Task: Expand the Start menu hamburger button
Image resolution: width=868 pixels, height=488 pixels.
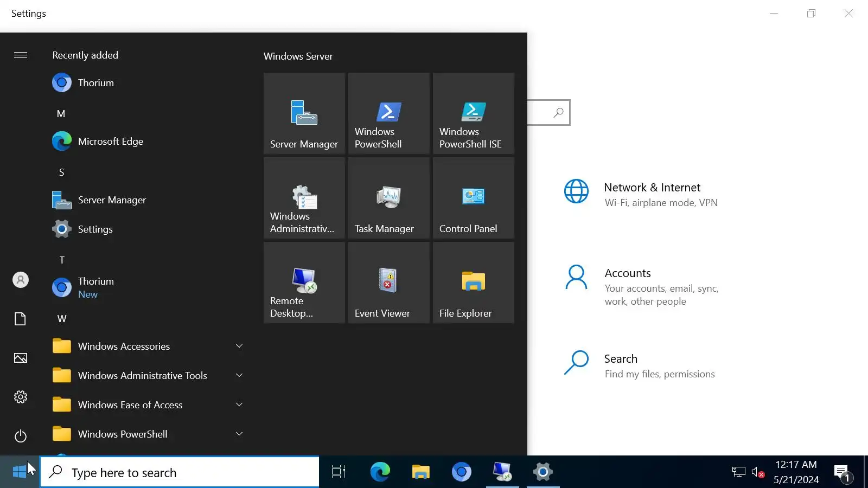Action: click(x=21, y=55)
